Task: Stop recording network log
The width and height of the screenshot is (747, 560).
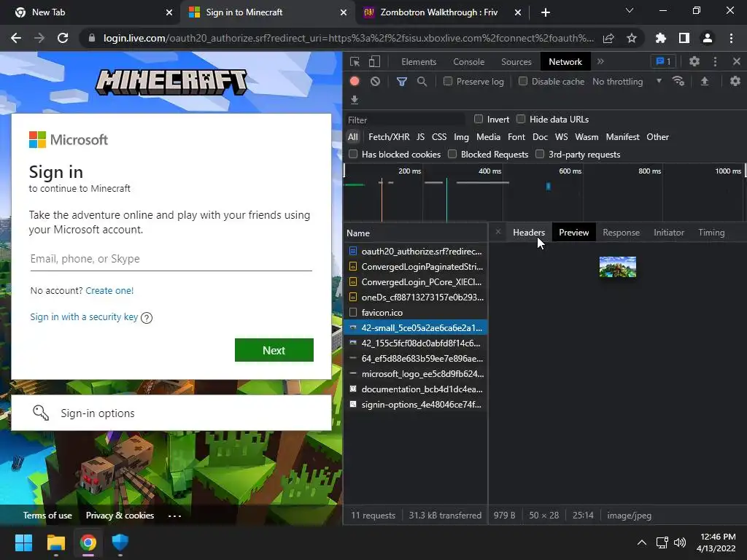Action: (355, 82)
